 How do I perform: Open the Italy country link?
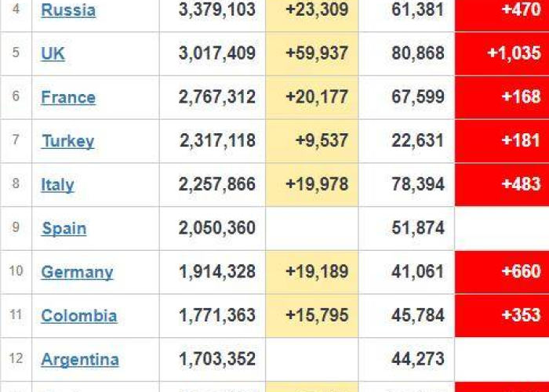[57, 185]
